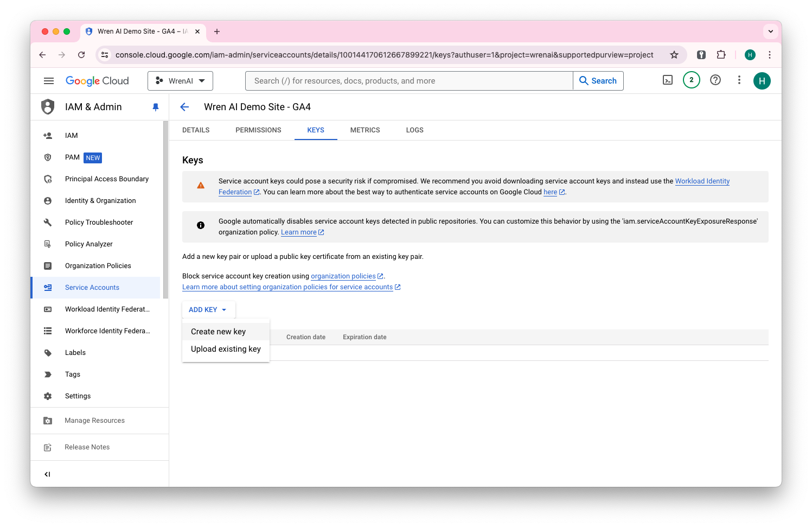This screenshot has height=527, width=812.
Task: Open Workload Identity Federation link
Action: tap(702, 181)
